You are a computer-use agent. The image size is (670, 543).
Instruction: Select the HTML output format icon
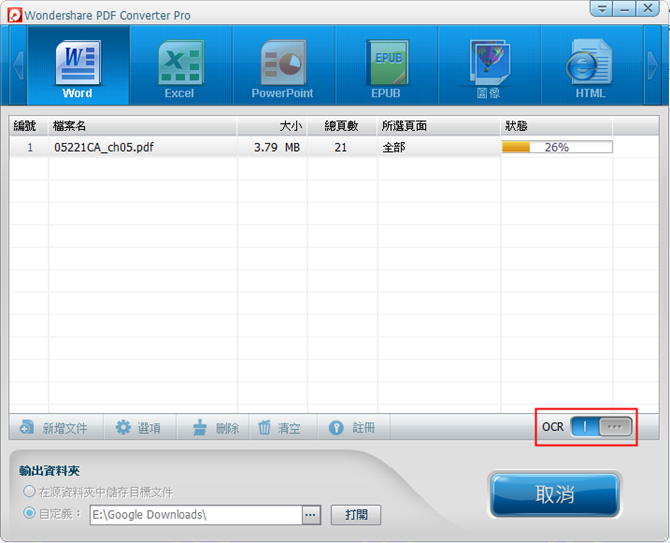pyautogui.click(x=592, y=65)
